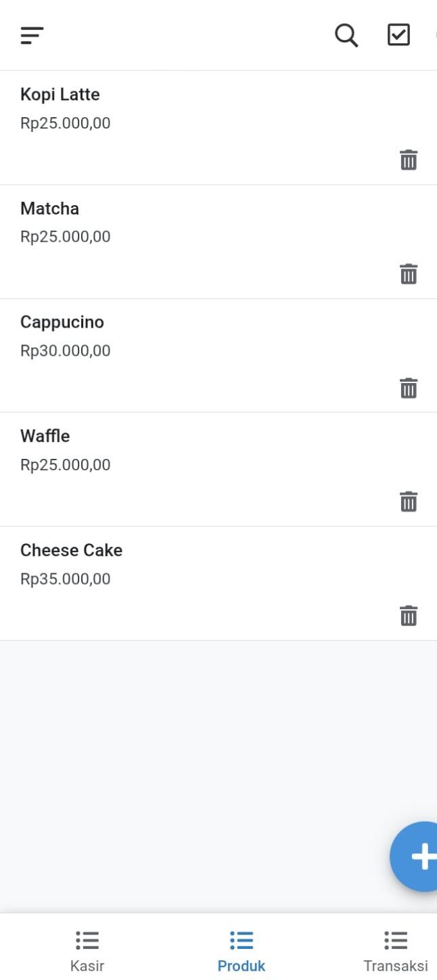The width and height of the screenshot is (437, 980).
Task: Tap the Rp35.000,00 price text
Action: pyautogui.click(x=66, y=579)
